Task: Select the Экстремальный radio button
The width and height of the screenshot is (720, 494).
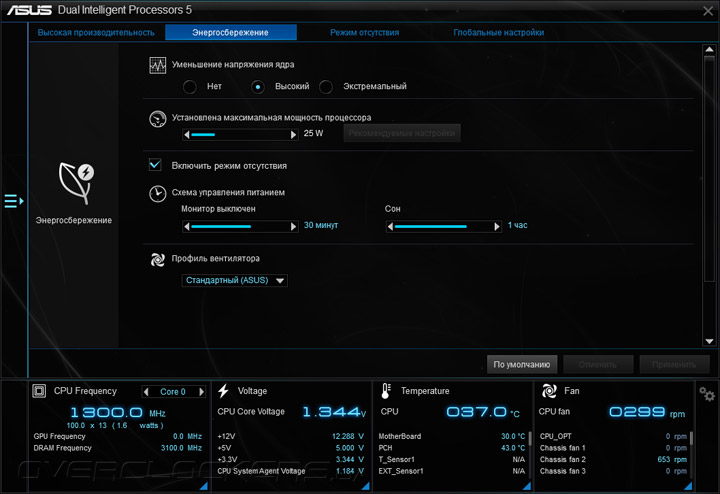Action: (x=326, y=87)
